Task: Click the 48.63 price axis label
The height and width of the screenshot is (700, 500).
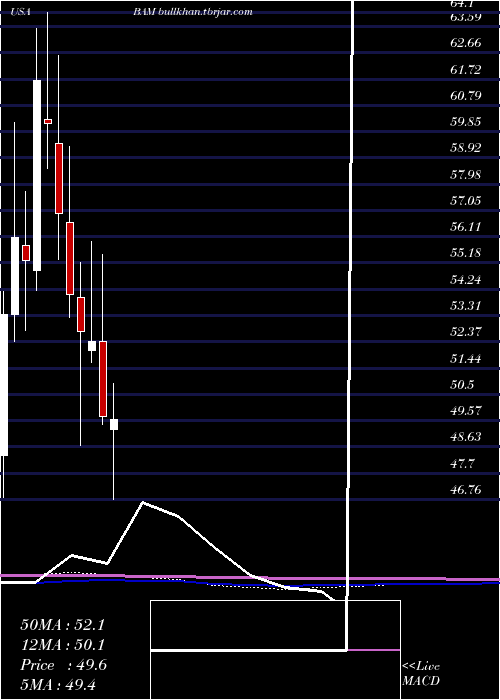Action: (466, 437)
